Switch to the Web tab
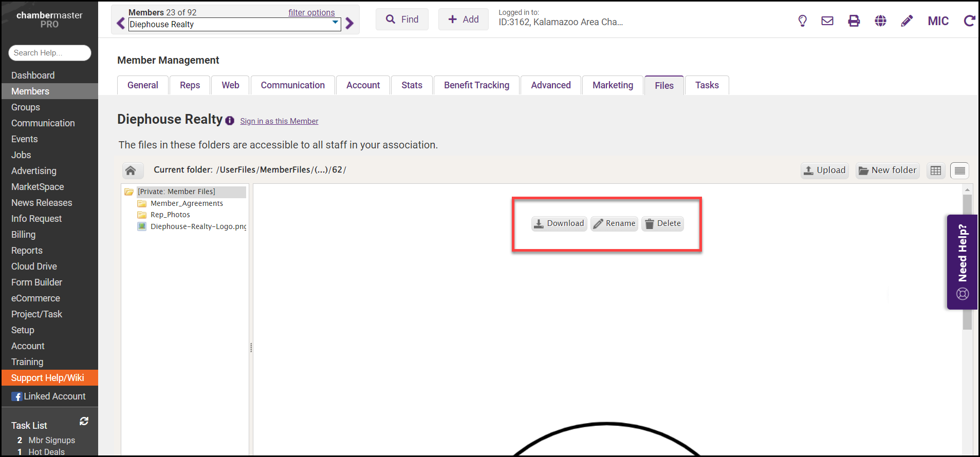The width and height of the screenshot is (980, 457). (230, 85)
